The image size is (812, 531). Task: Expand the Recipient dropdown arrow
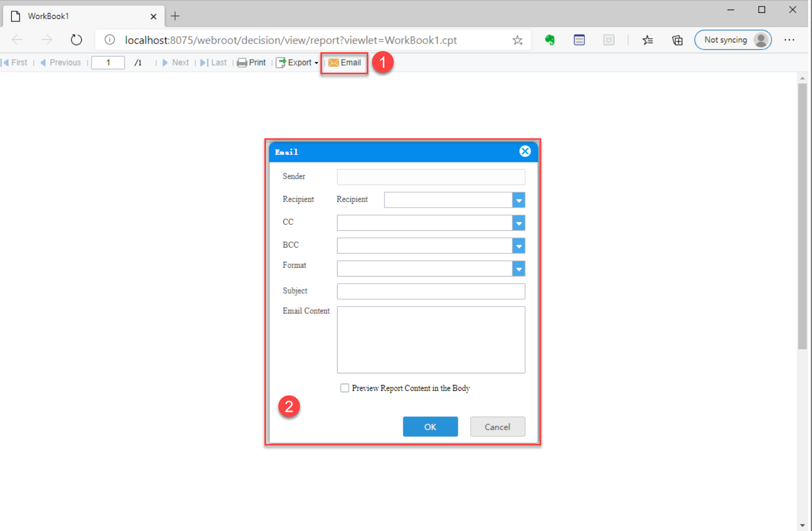pos(519,200)
